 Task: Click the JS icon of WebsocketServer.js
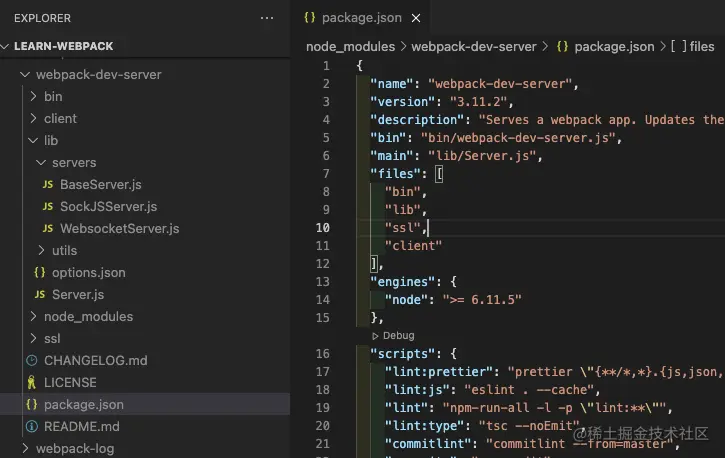click(48, 228)
